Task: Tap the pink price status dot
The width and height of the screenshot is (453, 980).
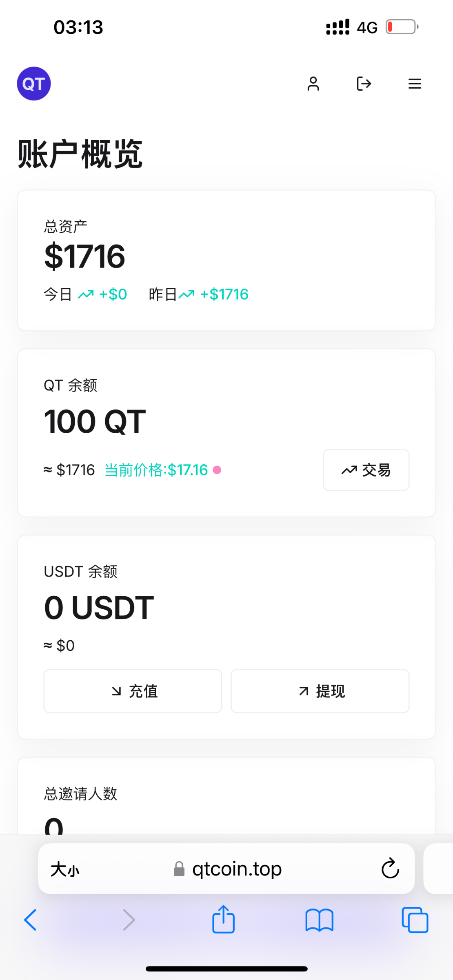Action: 217,470
